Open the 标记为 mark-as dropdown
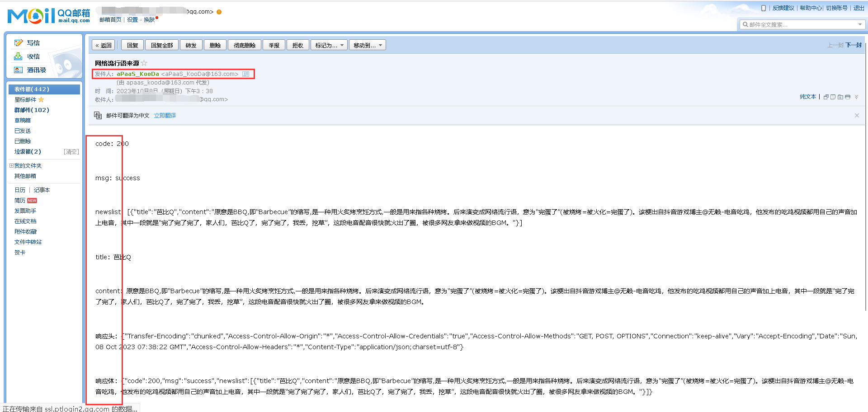 coord(329,45)
